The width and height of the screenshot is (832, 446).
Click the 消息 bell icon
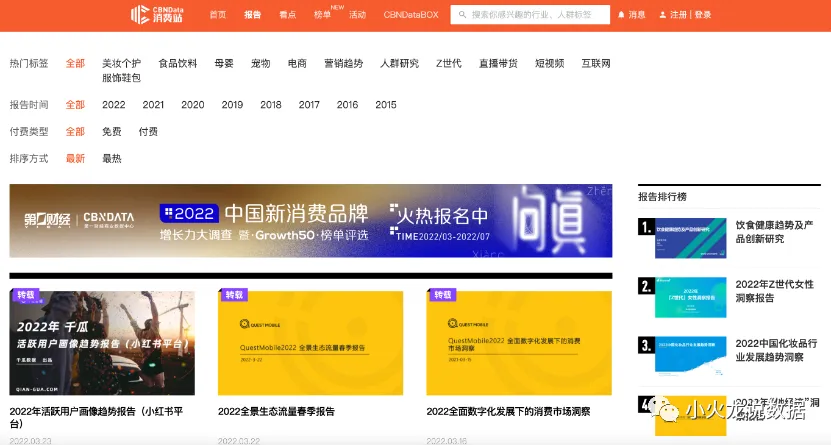(x=621, y=15)
